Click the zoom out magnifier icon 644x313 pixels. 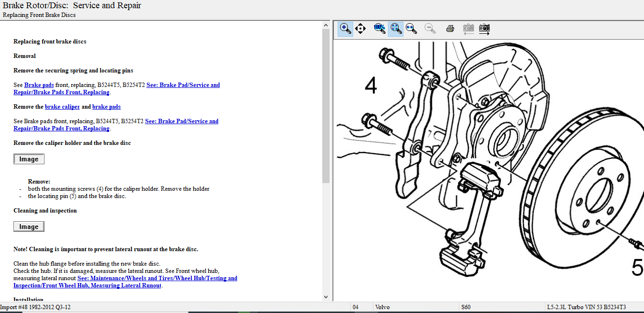430,28
